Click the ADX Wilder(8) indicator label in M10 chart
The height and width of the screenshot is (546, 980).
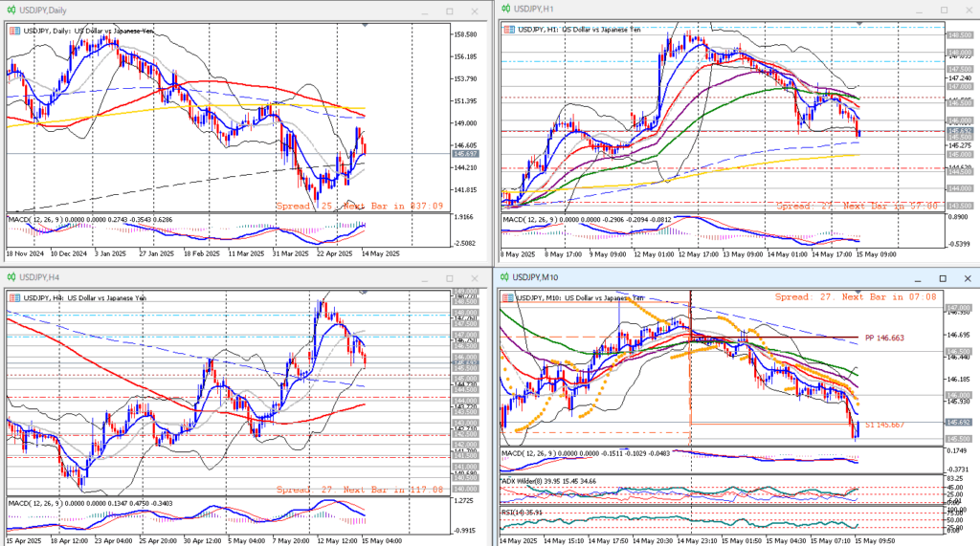548,482
